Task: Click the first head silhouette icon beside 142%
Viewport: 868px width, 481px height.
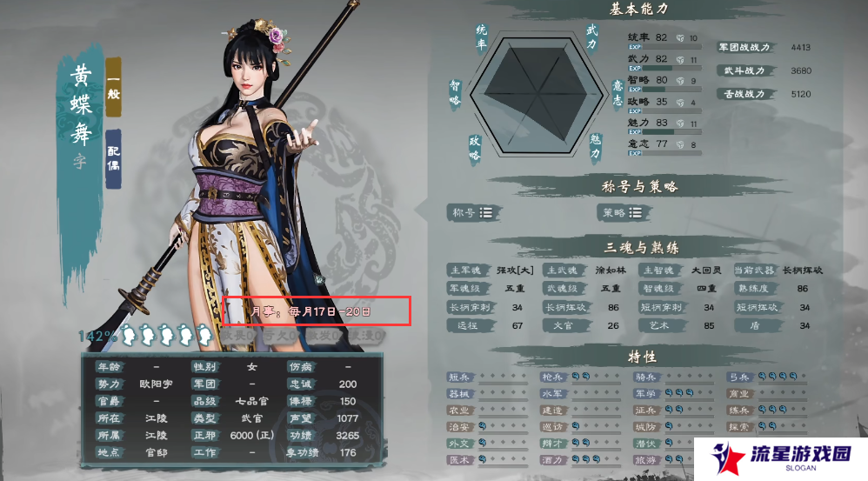Action: [129, 336]
